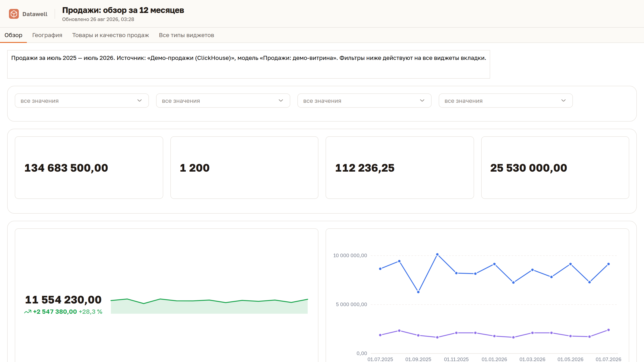The width and height of the screenshot is (644, 362).
Task: Click the 01.11.2025 axis date label
Action: point(456,359)
